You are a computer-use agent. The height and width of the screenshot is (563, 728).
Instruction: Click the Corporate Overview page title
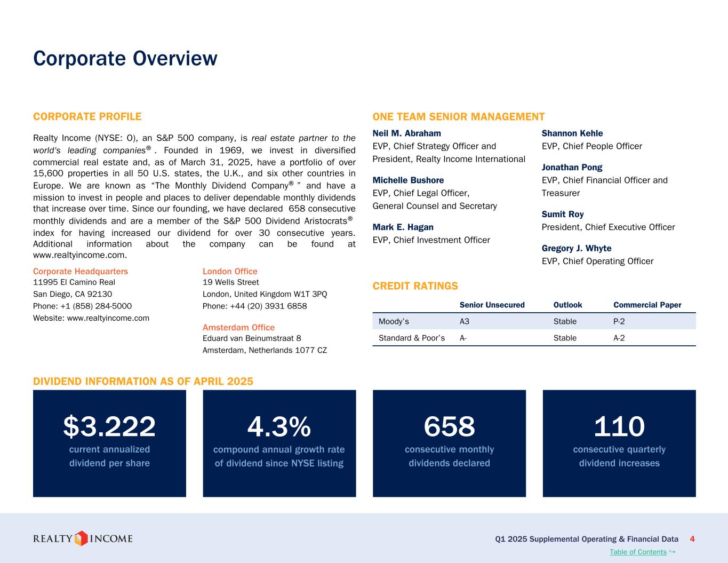tap(125, 58)
